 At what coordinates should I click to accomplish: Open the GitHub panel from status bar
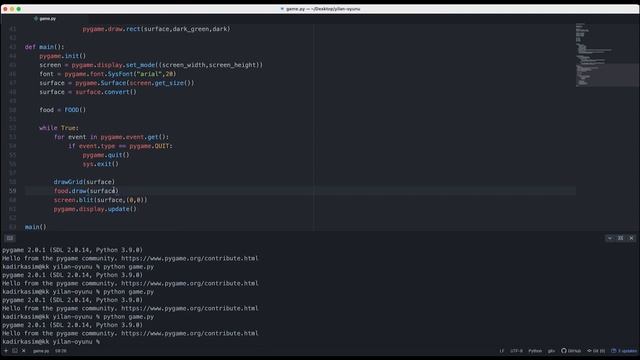tap(571, 351)
